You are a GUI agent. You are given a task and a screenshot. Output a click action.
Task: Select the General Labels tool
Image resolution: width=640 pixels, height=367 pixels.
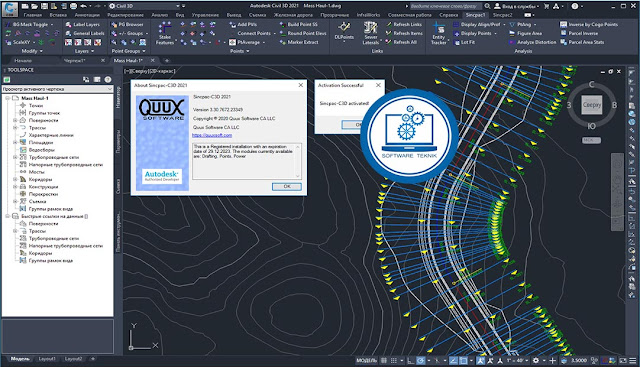coord(85,33)
